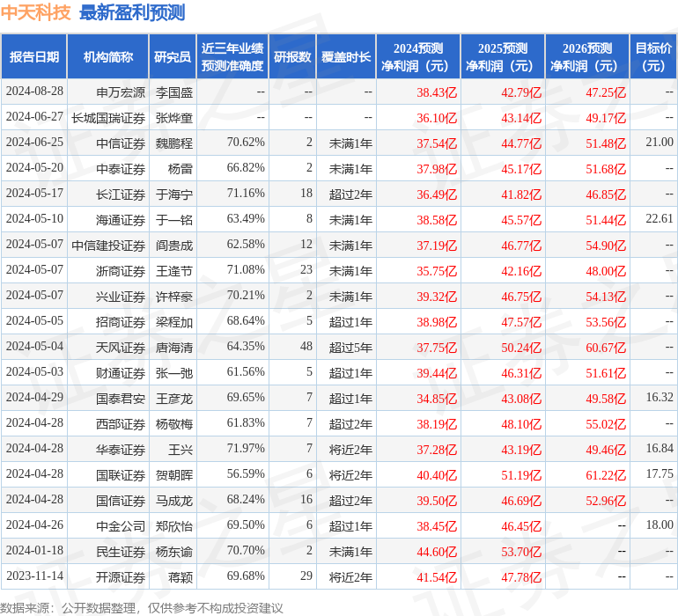Click the 中天科技 title text
This screenshot has width=678, height=616.
tap(35, 12)
